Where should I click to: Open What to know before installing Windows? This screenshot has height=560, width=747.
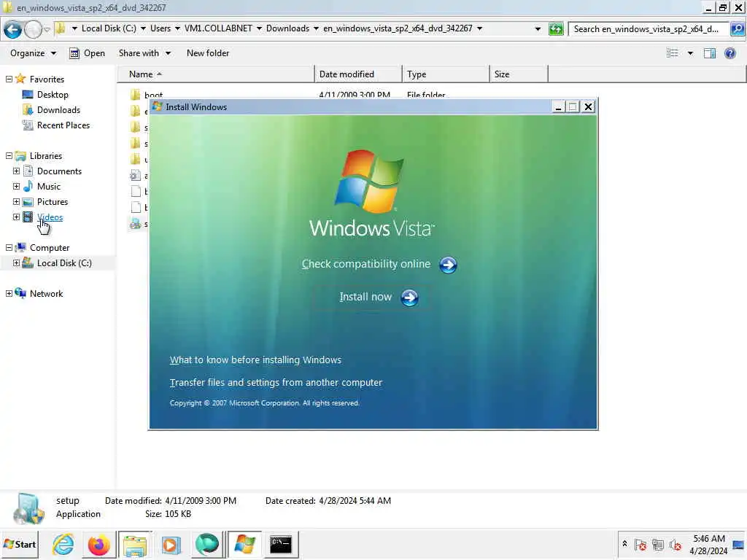(x=255, y=360)
